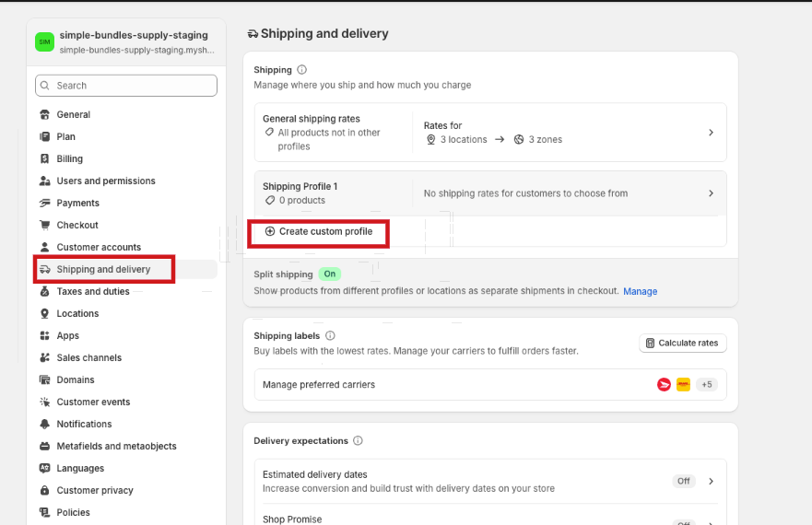Click the Notifications bell icon
Screen dimensions: 812x525
pos(44,424)
